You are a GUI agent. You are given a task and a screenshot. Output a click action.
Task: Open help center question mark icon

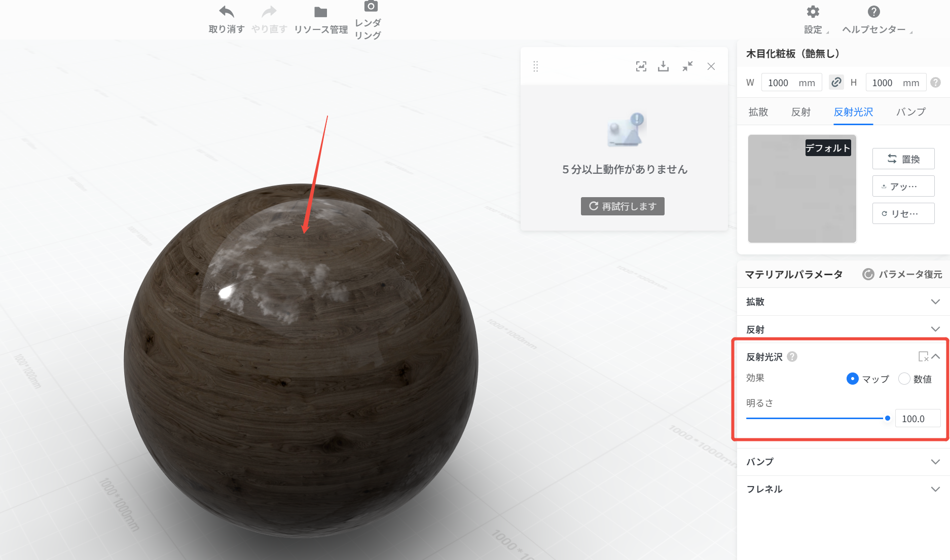pos(874,12)
